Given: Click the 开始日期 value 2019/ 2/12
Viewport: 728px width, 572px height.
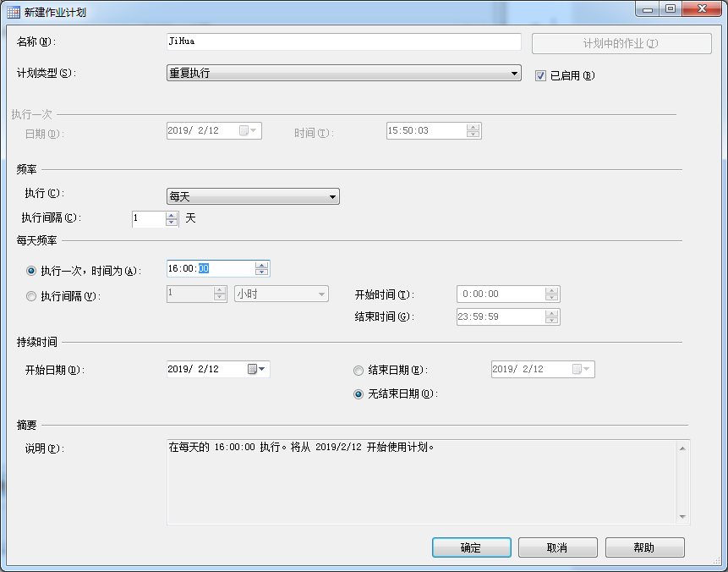Looking at the screenshot, I should click(193, 370).
